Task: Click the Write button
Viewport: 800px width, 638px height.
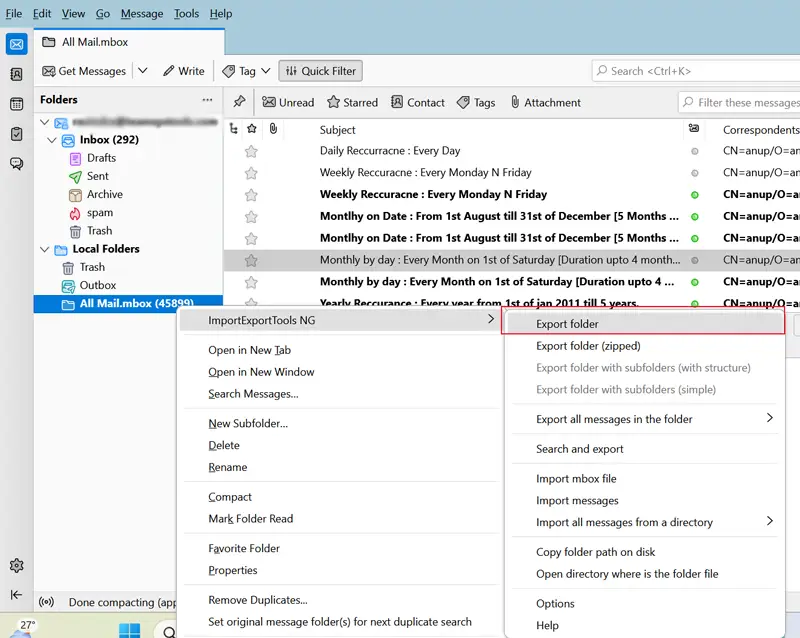Action: (x=183, y=71)
